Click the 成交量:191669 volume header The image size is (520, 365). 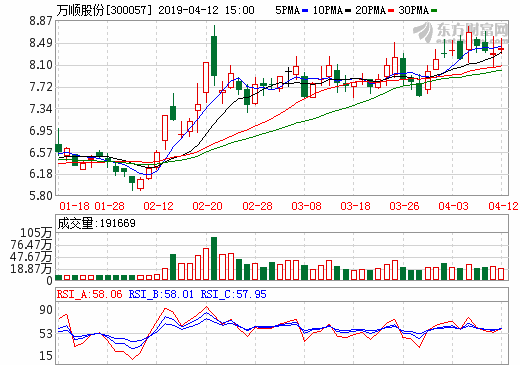click(x=97, y=223)
